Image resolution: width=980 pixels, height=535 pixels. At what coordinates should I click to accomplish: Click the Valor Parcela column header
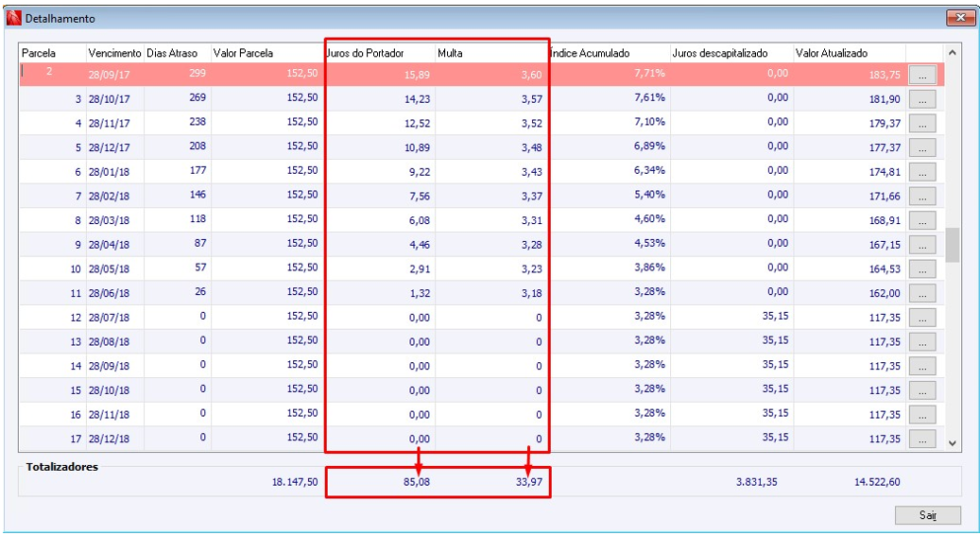tap(266, 53)
